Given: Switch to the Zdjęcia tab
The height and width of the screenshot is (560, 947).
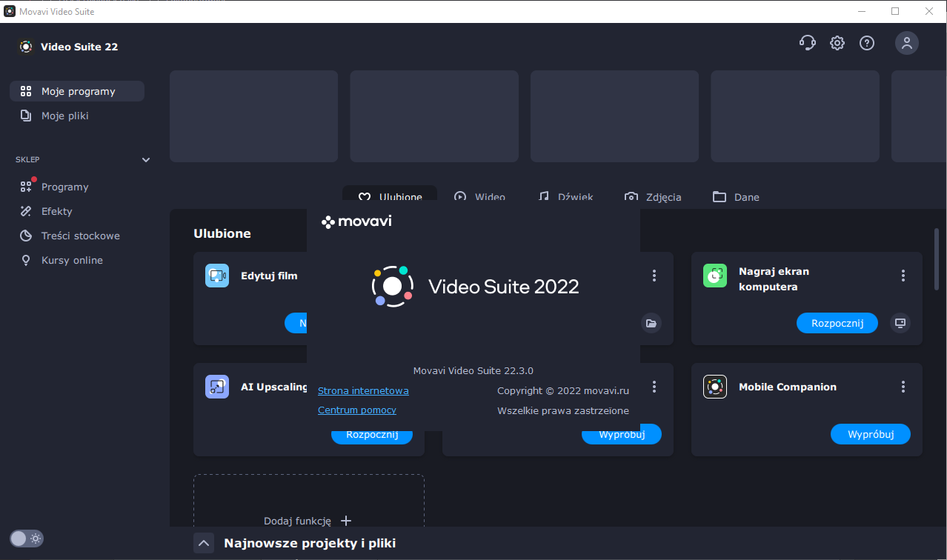Looking at the screenshot, I should click(x=653, y=197).
